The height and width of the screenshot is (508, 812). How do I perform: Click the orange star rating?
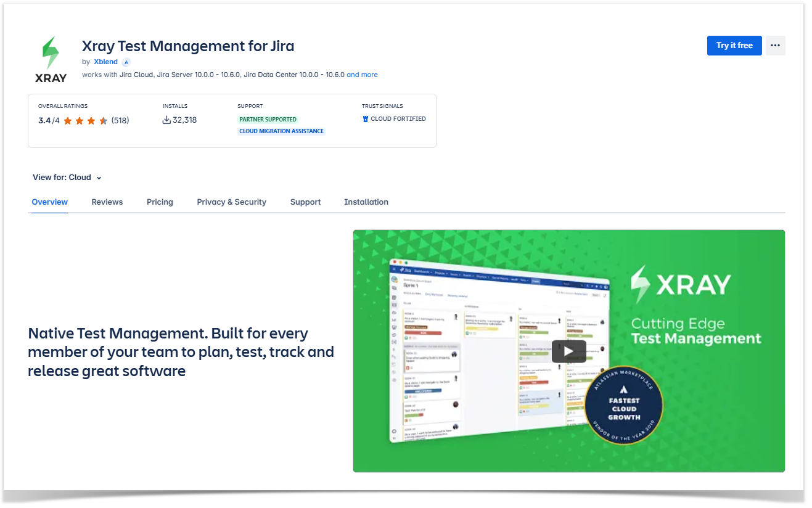point(85,120)
